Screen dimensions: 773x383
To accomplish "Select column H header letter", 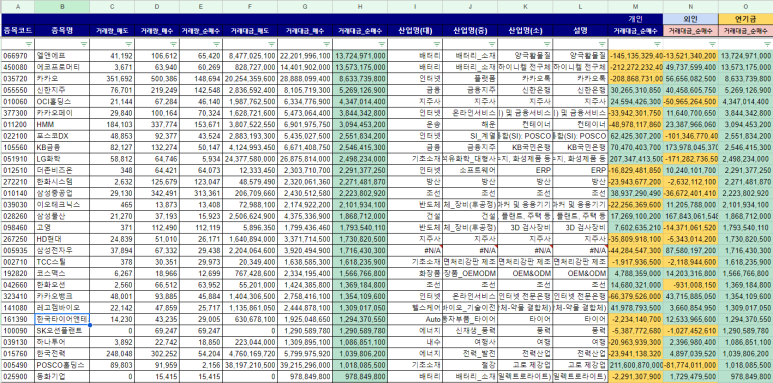I will click(x=360, y=6).
